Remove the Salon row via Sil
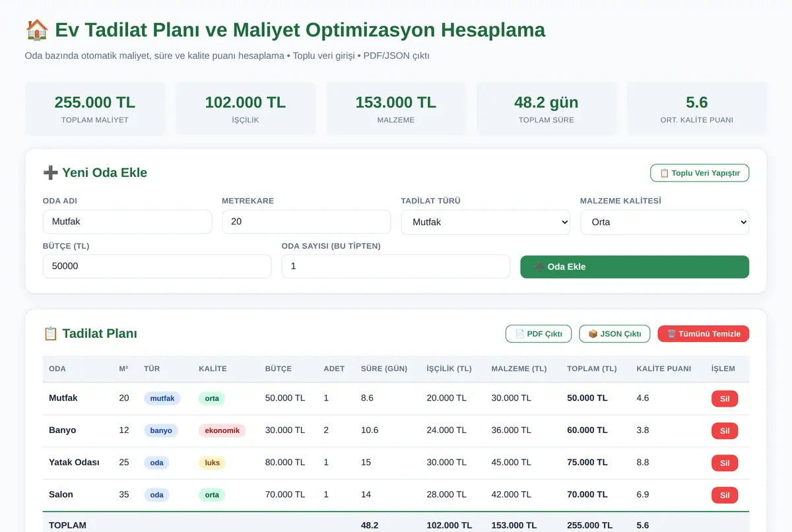Image resolution: width=792 pixels, height=532 pixels. (725, 496)
